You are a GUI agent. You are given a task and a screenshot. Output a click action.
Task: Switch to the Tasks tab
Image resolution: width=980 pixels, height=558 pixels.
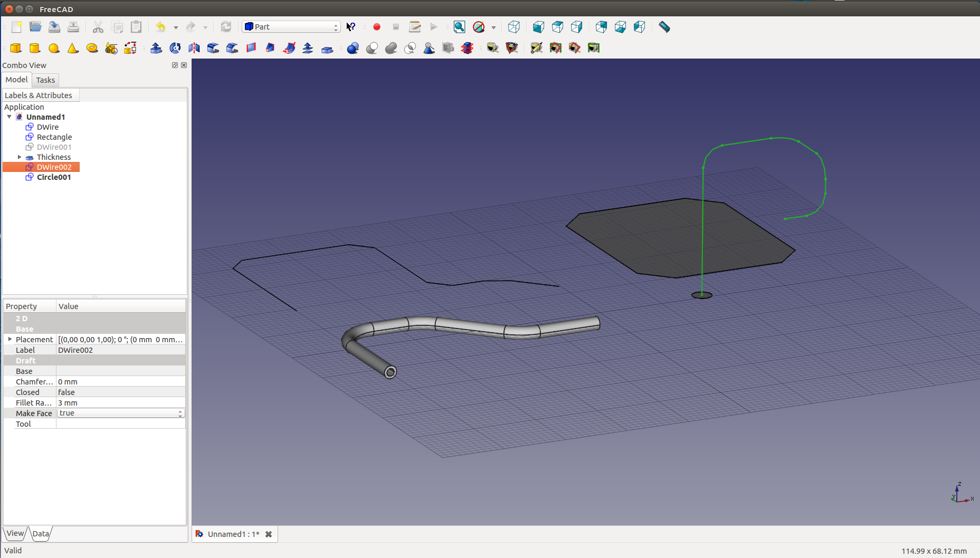tap(45, 80)
